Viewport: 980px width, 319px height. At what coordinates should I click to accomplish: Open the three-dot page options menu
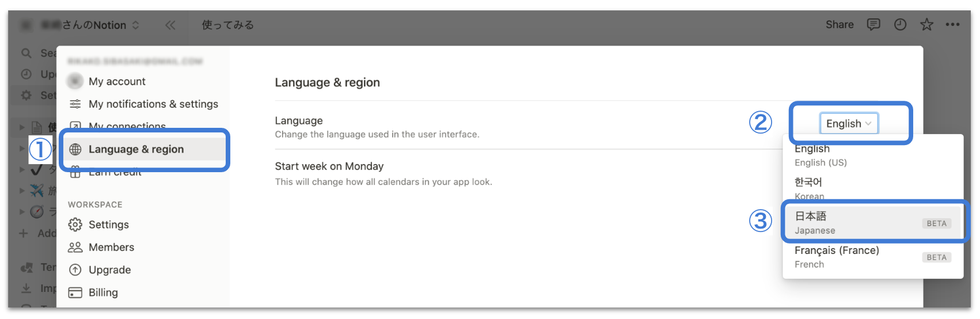point(952,25)
